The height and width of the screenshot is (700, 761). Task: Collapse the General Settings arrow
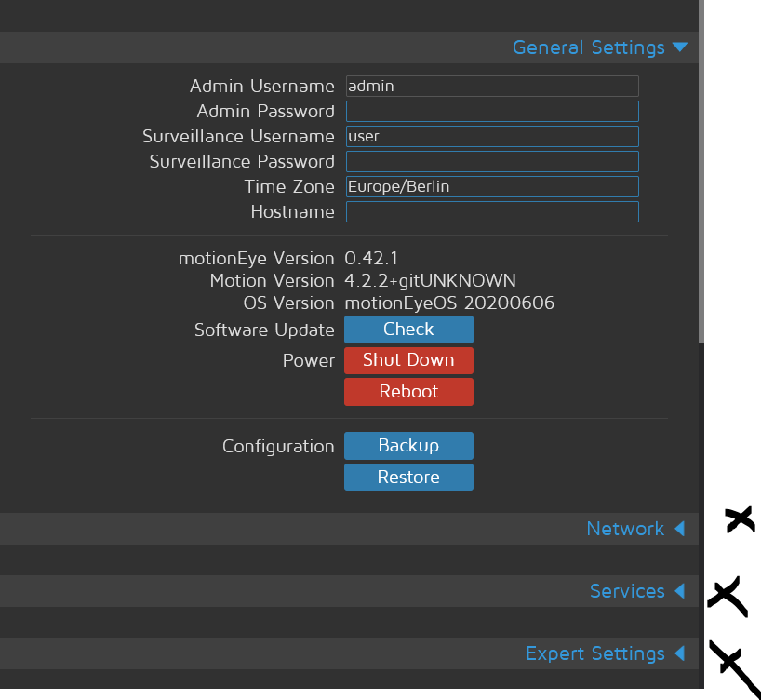[679, 47]
